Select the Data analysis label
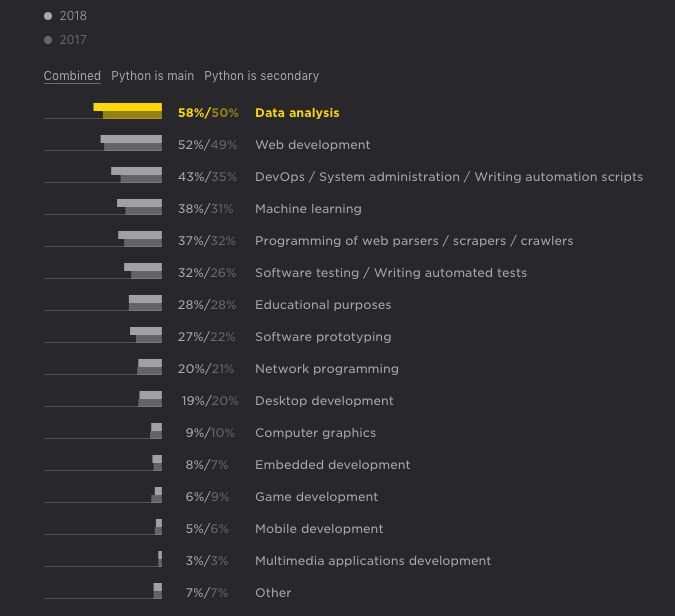 point(297,113)
